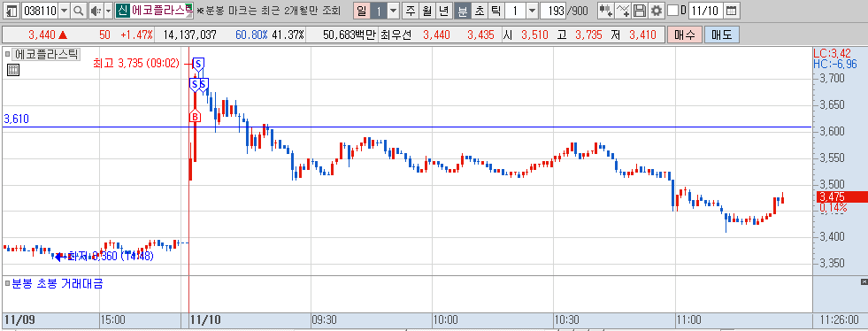The image size is (868, 331).
Task: Expand the stock code 038110 dropdown
Action: coord(65,11)
